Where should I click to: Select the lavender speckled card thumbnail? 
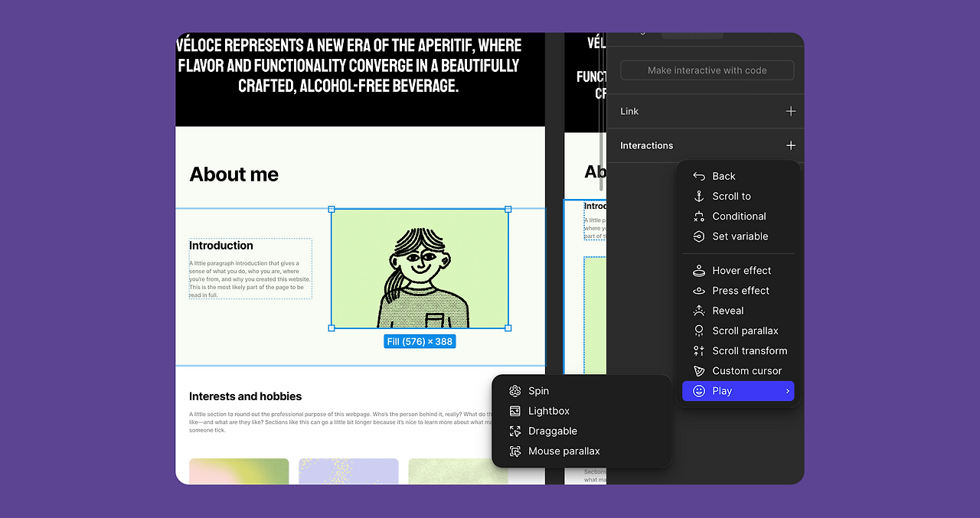tap(348, 471)
